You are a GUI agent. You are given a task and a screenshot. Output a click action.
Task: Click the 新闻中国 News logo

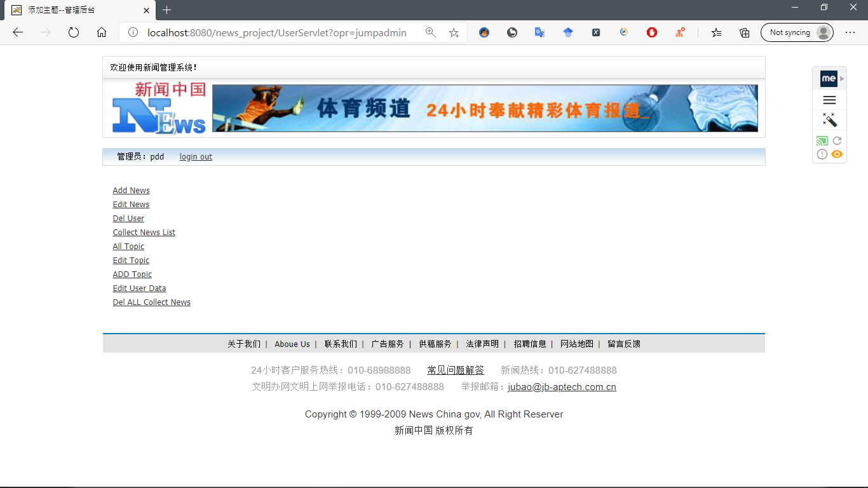point(159,108)
